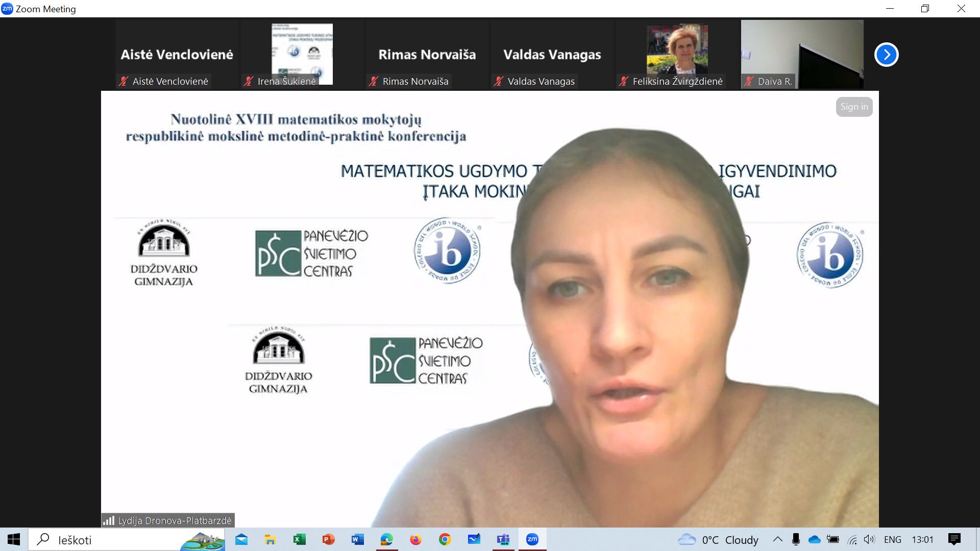The height and width of the screenshot is (551, 980).
Task: Click the speaker's network signal strength icon
Action: 109,520
